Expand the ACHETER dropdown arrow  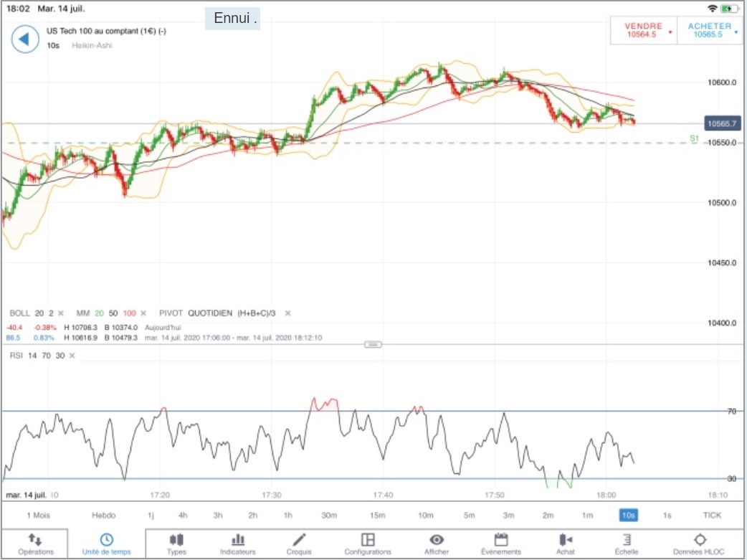[x=736, y=32]
